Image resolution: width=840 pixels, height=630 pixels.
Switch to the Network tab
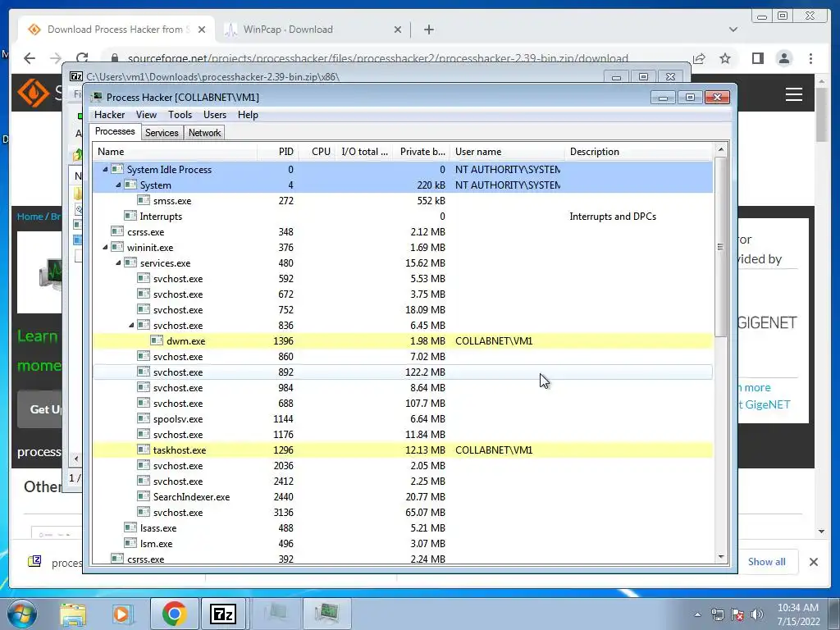(x=204, y=133)
